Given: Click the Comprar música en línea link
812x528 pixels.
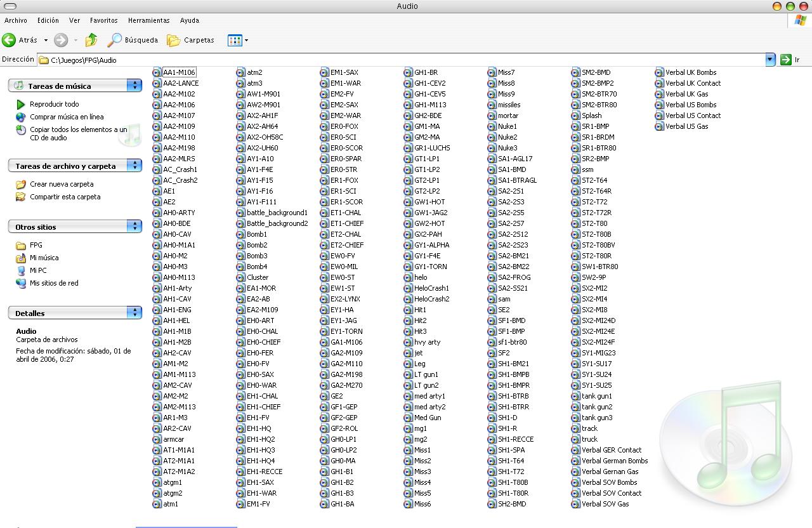Looking at the screenshot, I should (x=67, y=117).
